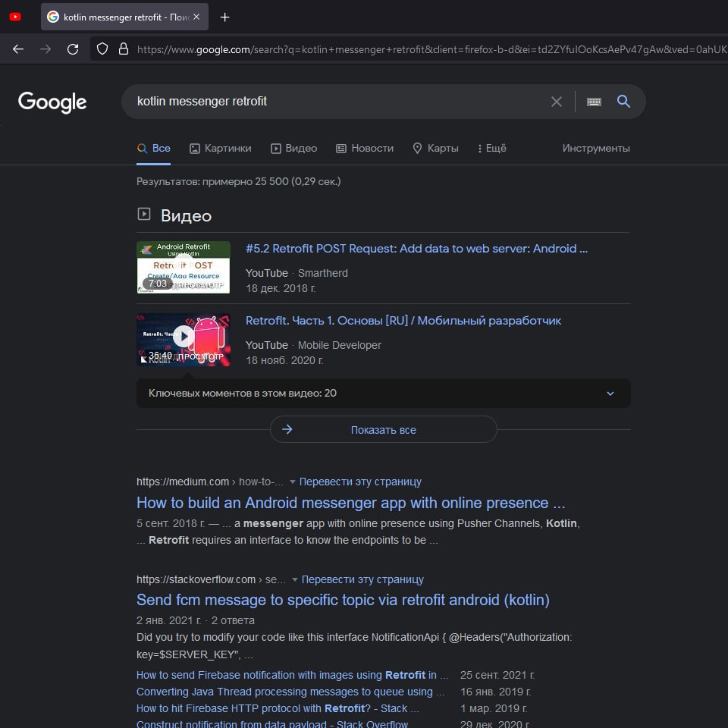Image resolution: width=728 pixels, height=728 pixels.
Task: Open the #5.2 Retrofit POST Request link
Action: pos(416,249)
